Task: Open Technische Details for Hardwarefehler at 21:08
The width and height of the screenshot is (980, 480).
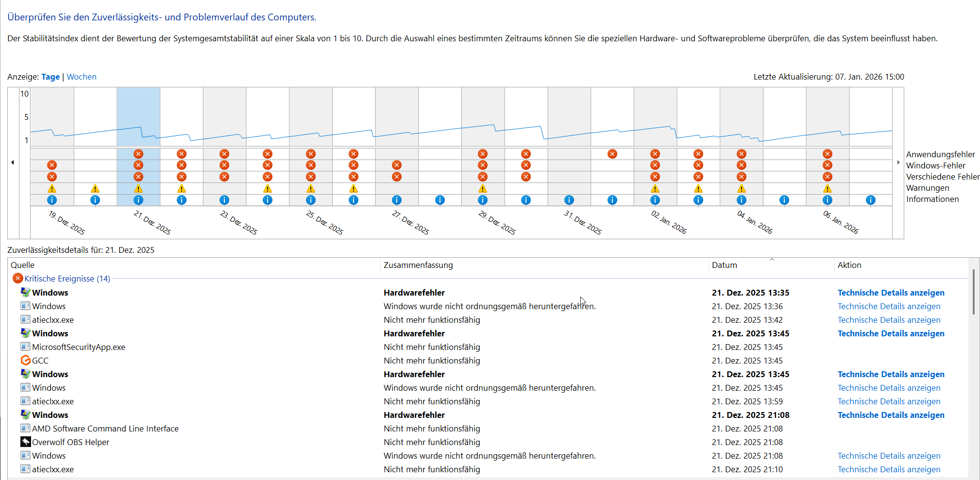Action: (x=891, y=415)
